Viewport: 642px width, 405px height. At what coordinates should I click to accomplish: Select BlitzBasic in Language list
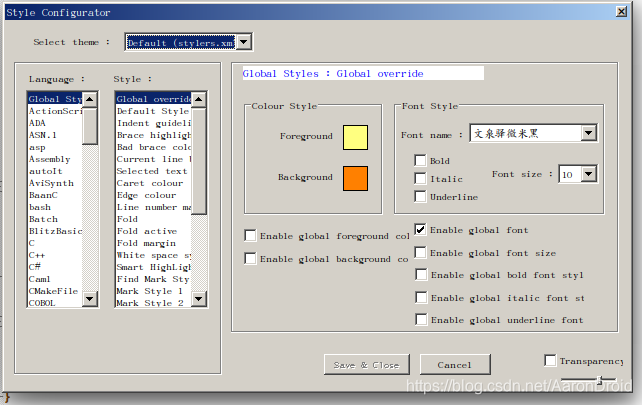55,231
